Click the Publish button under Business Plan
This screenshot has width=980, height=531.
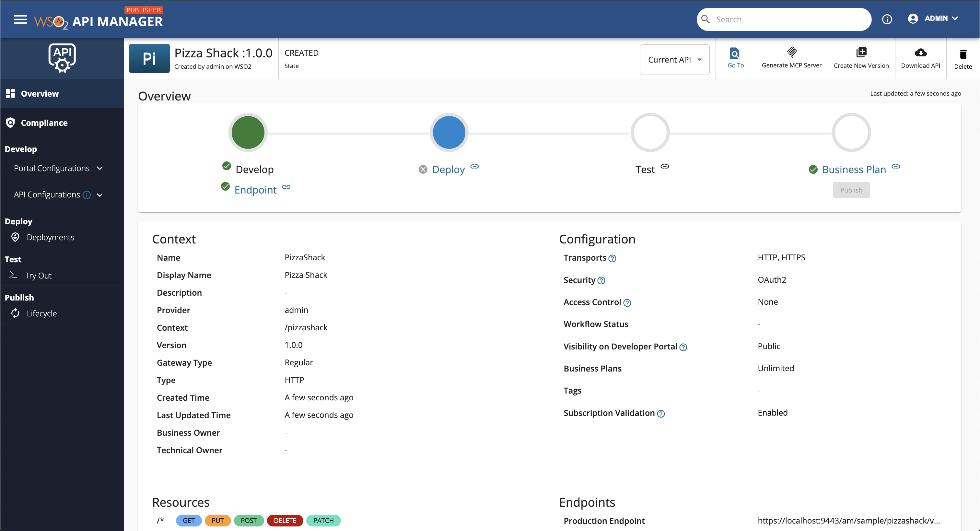point(851,190)
